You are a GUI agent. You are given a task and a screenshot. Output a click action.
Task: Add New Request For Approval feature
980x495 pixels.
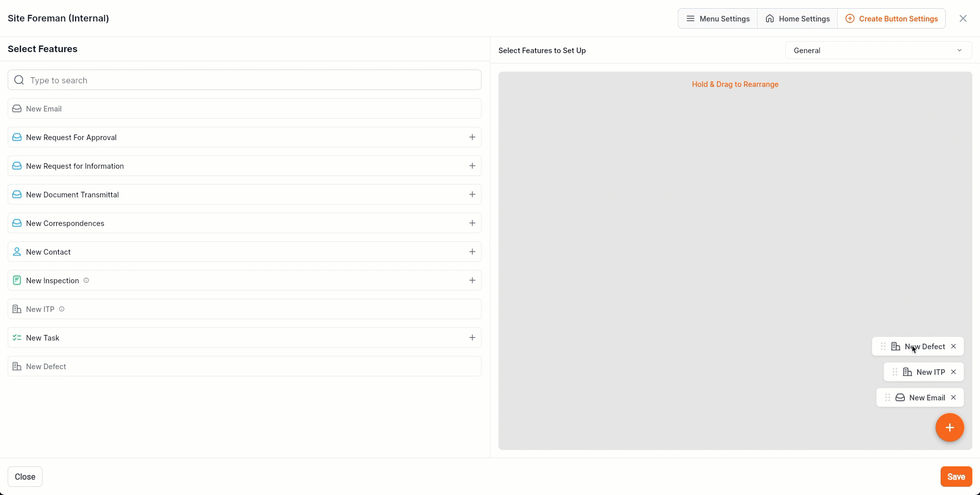pos(472,137)
